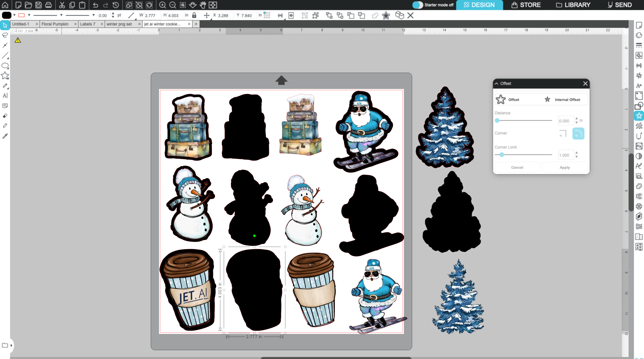
Task: Toggle Starter mode off switch
Action: [x=418, y=5]
